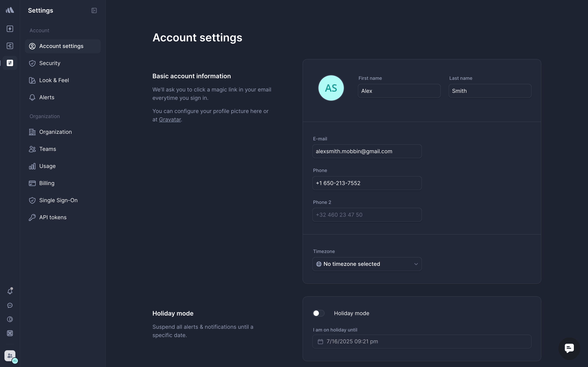Follow the Gravatar link
This screenshot has width=588, height=367.
[x=170, y=119]
